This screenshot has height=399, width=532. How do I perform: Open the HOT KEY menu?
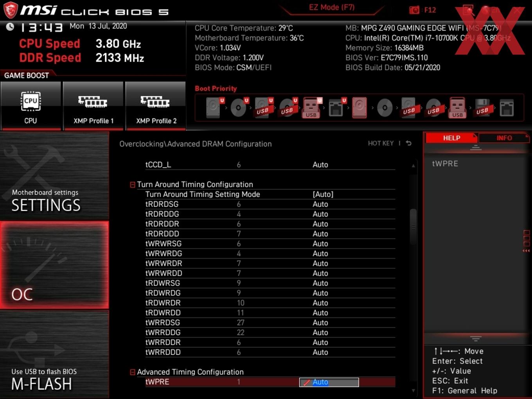pos(381,143)
